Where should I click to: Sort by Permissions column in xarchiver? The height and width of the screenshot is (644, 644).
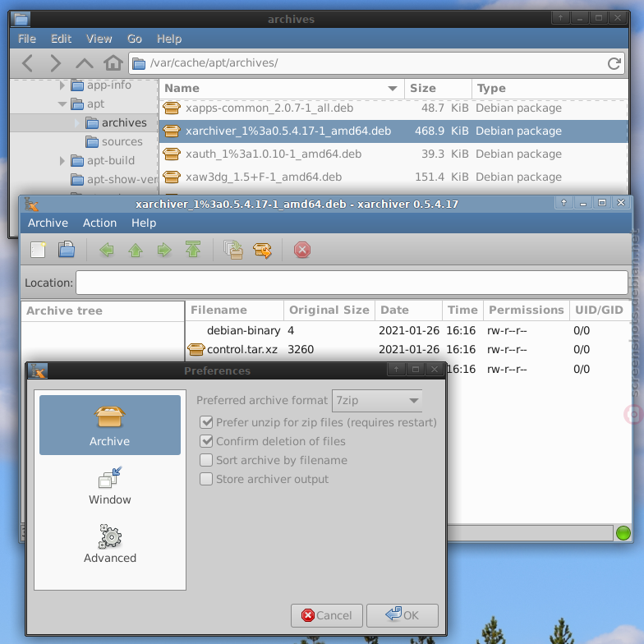(526, 310)
